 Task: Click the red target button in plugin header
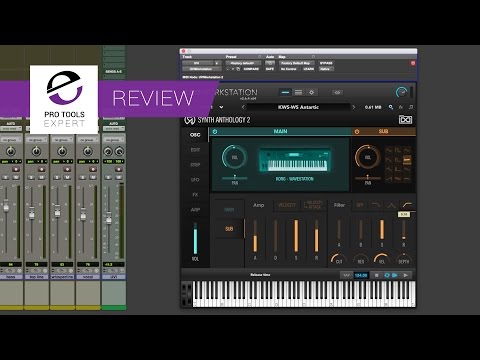413,63
